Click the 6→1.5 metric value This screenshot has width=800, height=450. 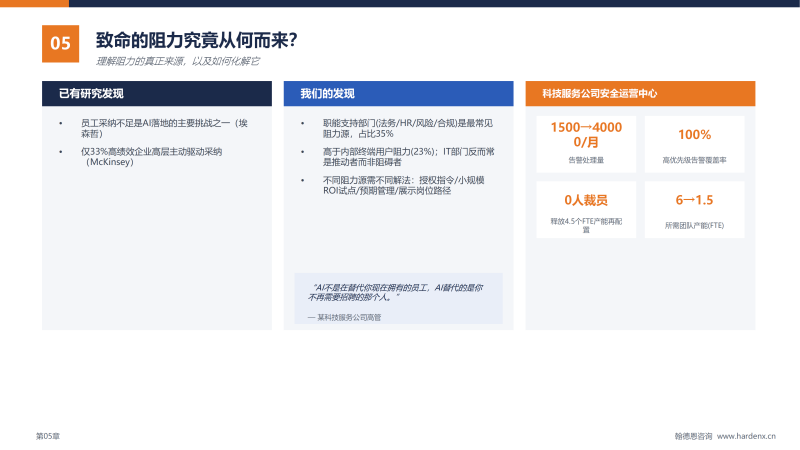[694, 200]
